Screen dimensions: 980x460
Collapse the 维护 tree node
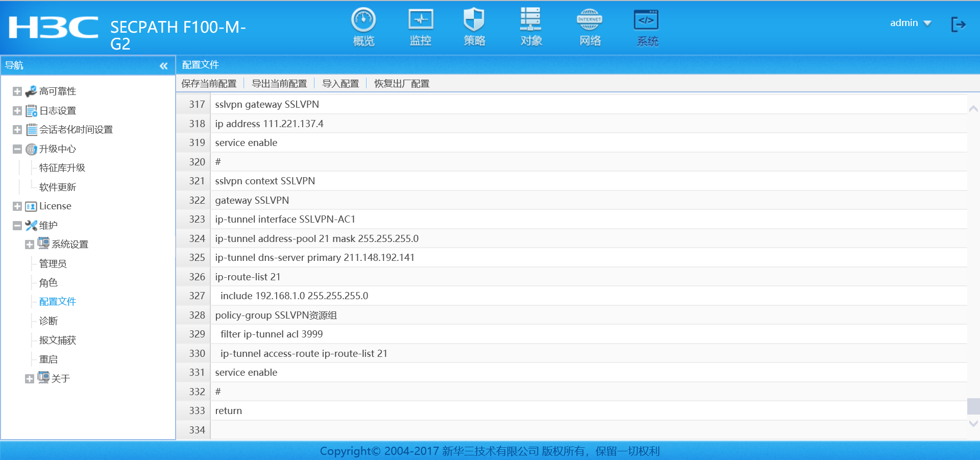(x=17, y=226)
